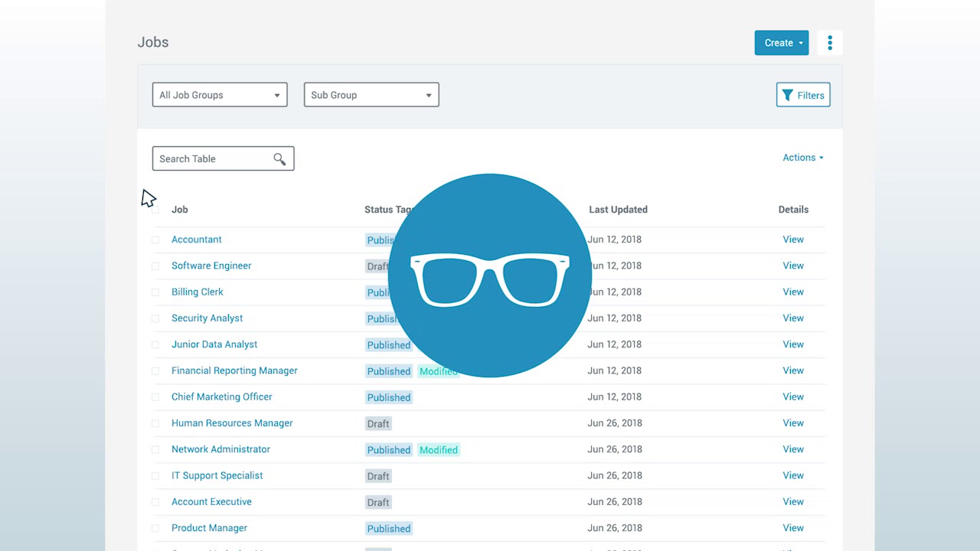Check the Junior Data Analyst row checkbox
The height and width of the screenshot is (551, 980).
click(x=155, y=345)
